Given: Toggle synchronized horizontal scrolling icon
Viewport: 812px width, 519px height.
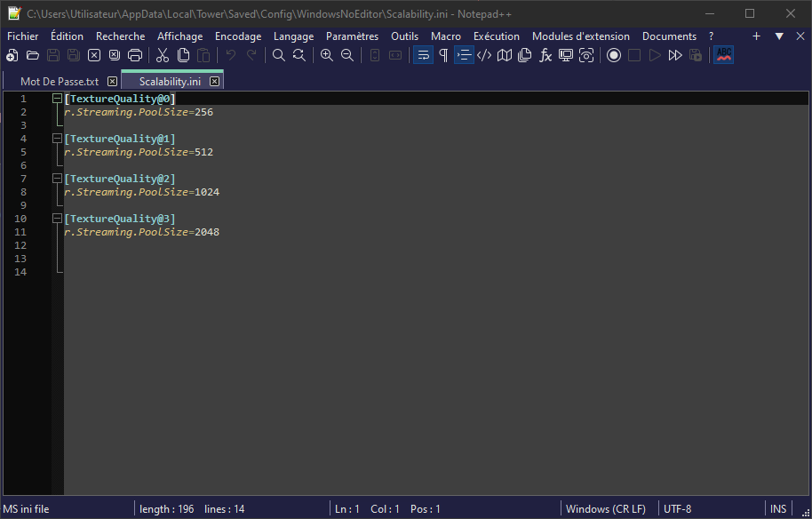Looking at the screenshot, I should coord(395,55).
